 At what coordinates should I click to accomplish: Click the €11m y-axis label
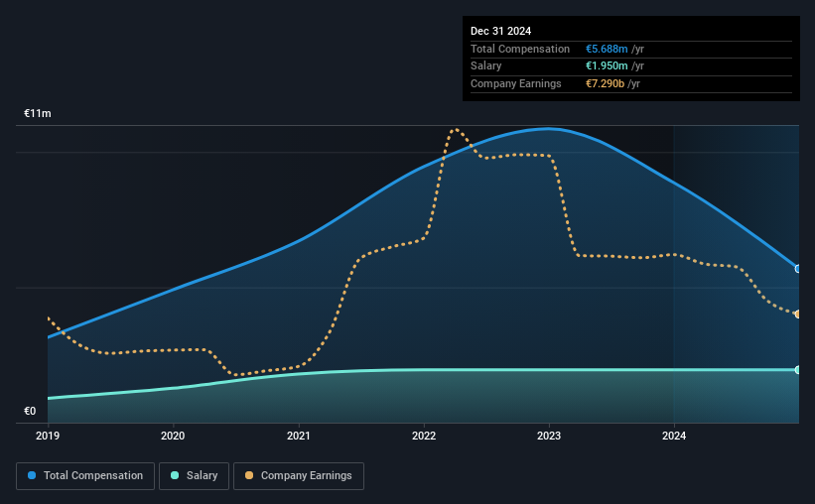pyautogui.click(x=38, y=113)
